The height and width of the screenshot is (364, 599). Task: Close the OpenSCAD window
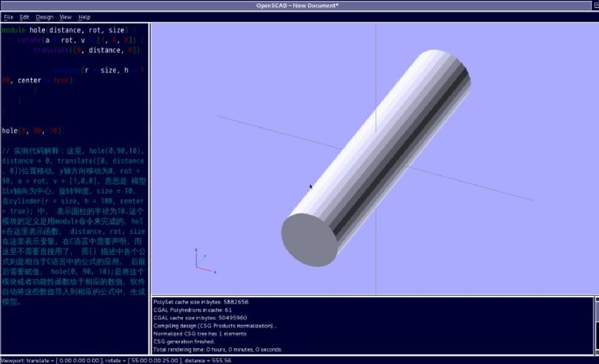tap(596, 5)
